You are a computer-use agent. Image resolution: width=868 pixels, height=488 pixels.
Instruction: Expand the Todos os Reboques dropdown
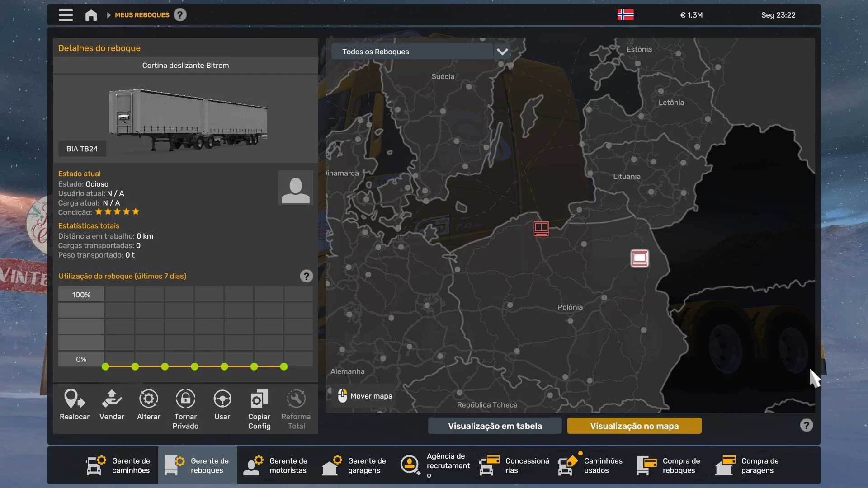[502, 52]
